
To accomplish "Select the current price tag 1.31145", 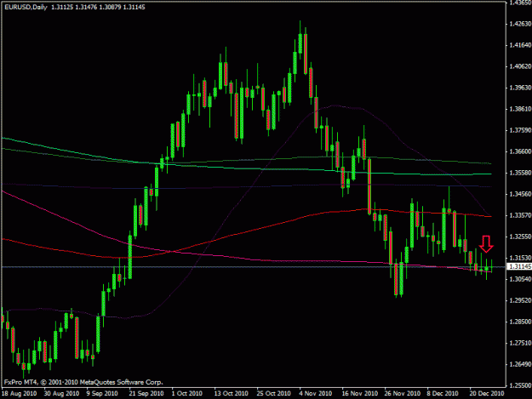I will (x=519, y=267).
